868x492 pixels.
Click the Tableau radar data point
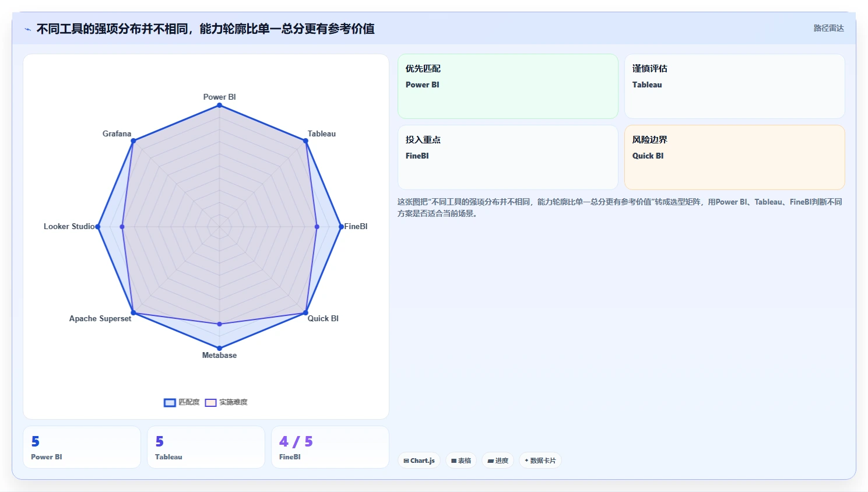point(305,140)
